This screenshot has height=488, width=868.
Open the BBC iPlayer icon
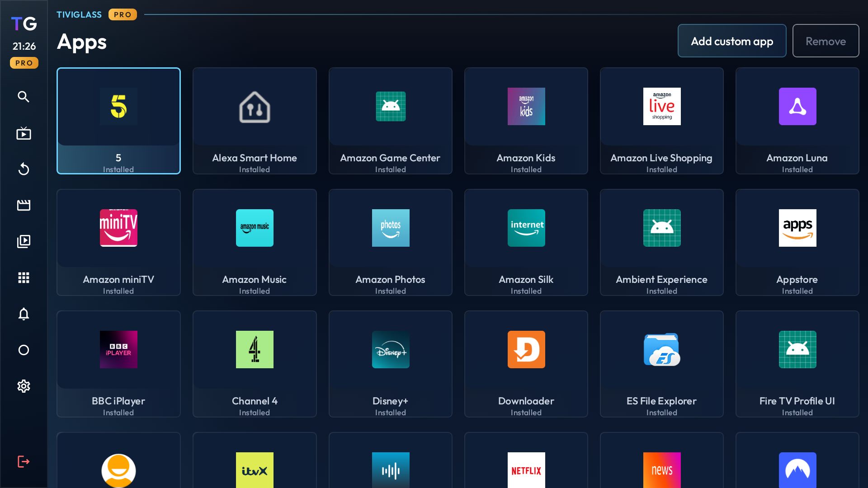coord(118,349)
